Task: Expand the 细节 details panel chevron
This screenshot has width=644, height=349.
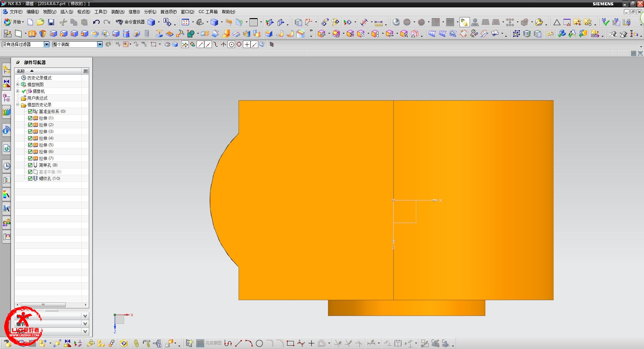Action: (x=85, y=324)
